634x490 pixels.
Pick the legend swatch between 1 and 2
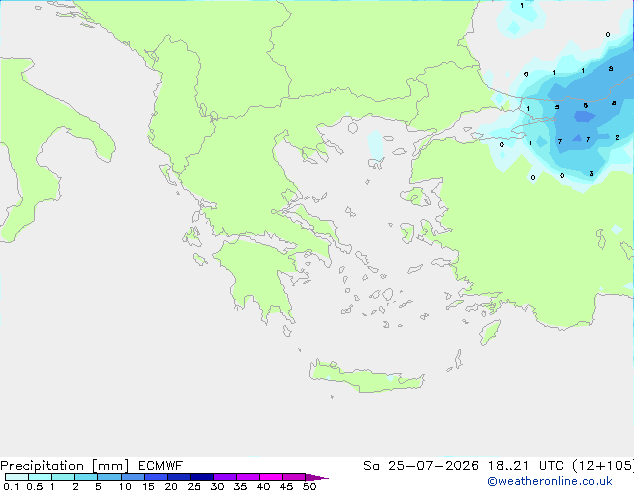[x=63, y=477]
